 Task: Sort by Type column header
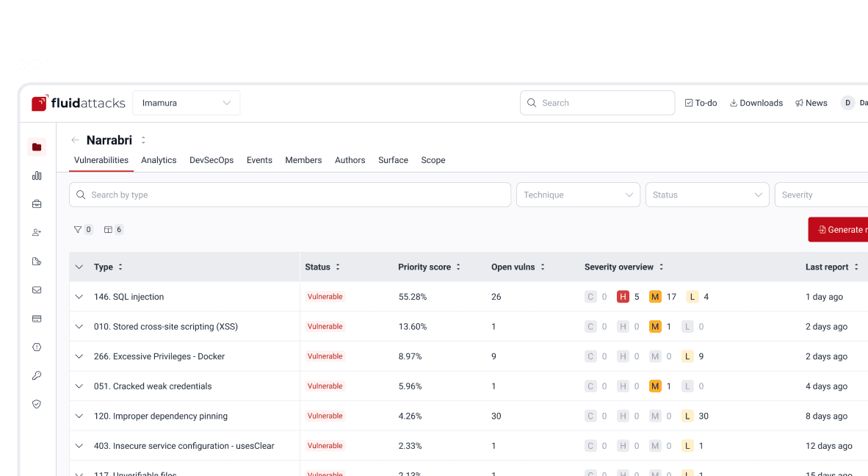pos(108,267)
